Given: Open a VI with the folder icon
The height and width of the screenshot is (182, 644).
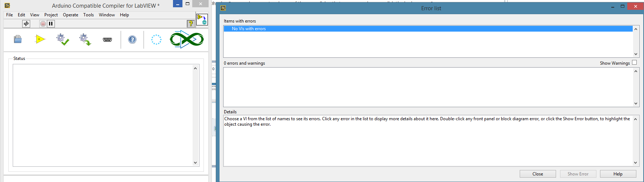Looking at the screenshot, I should pyautogui.click(x=18, y=39).
